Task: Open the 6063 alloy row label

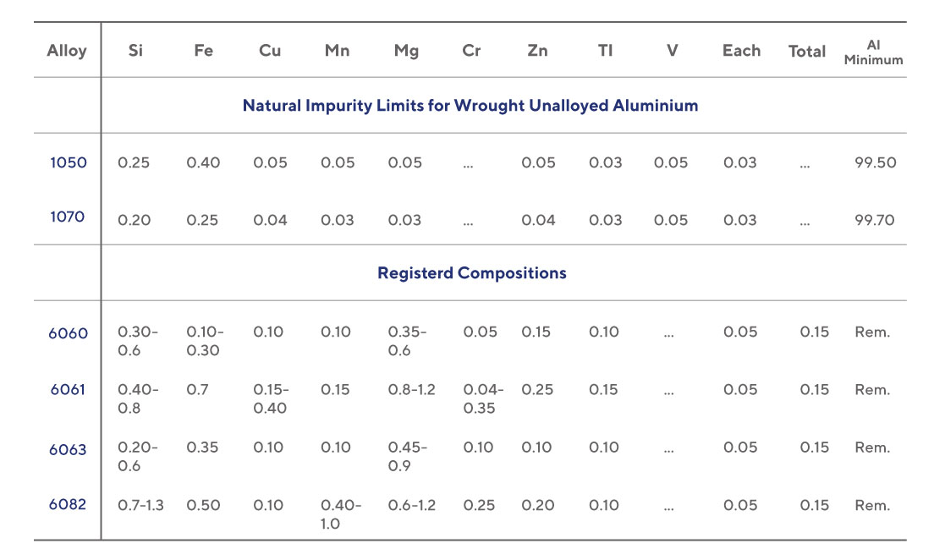Action: pyautogui.click(x=68, y=448)
